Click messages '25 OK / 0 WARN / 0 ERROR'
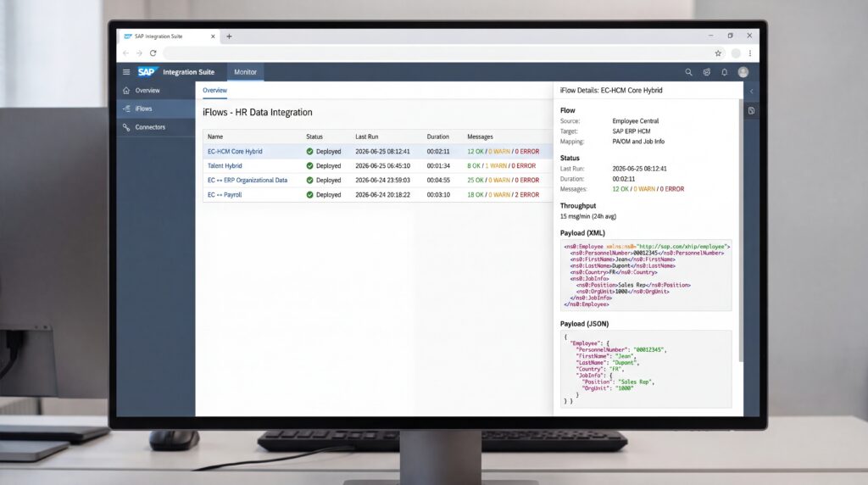This screenshot has width=868, height=485. pos(503,180)
